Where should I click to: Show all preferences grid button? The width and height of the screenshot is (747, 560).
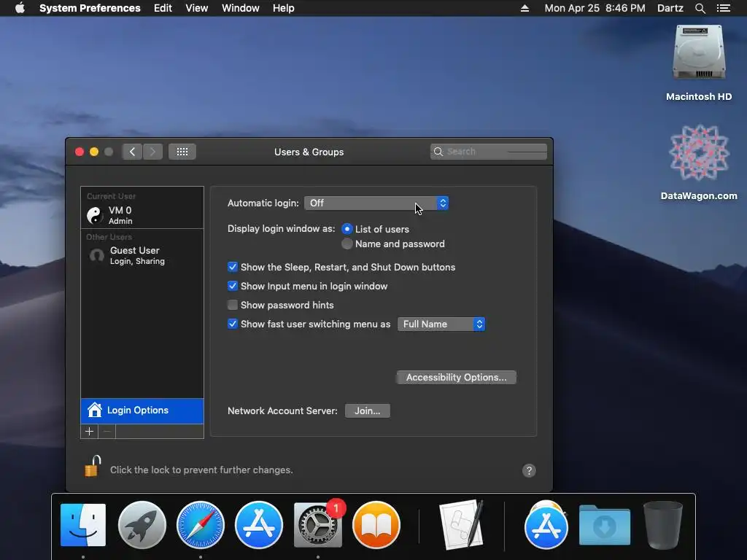tap(182, 152)
